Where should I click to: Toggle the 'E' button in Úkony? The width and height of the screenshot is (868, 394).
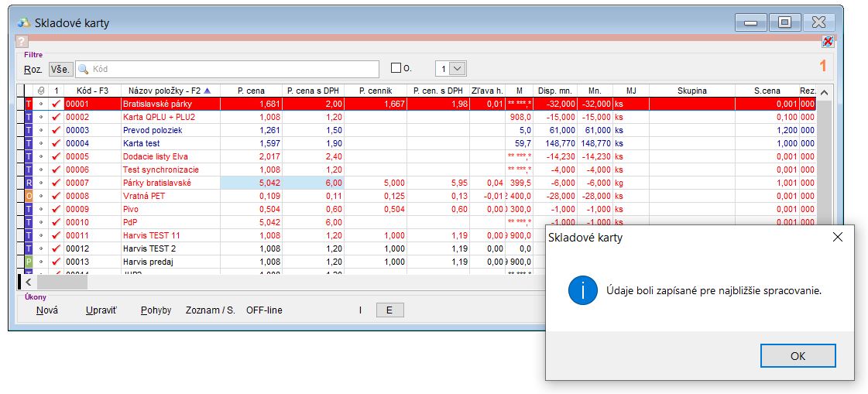(389, 310)
